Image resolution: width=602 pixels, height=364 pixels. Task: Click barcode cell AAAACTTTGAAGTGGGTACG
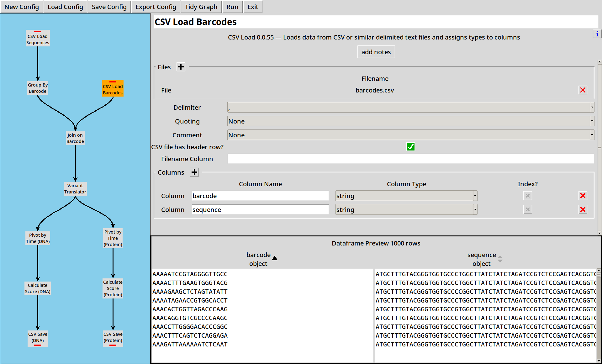(190, 283)
